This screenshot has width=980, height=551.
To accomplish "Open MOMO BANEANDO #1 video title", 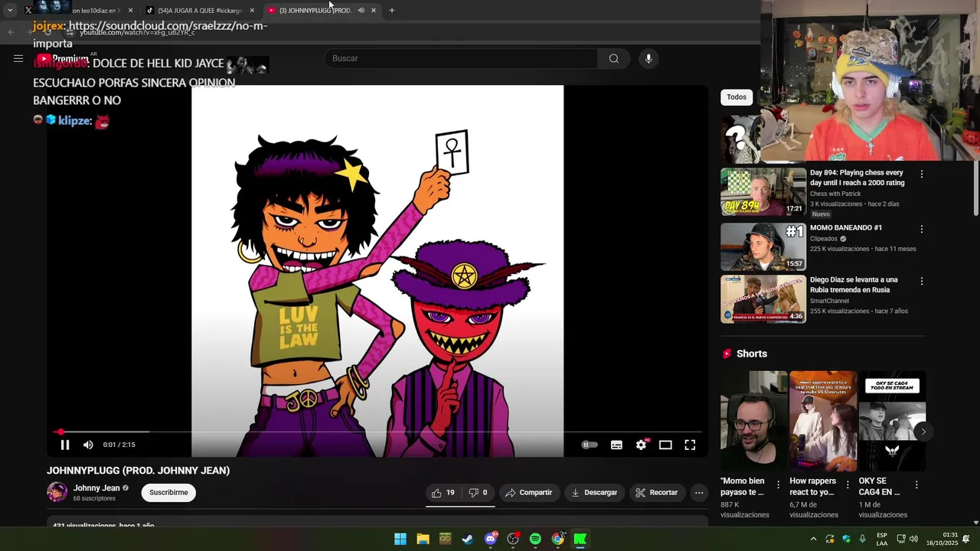I will 845,228.
